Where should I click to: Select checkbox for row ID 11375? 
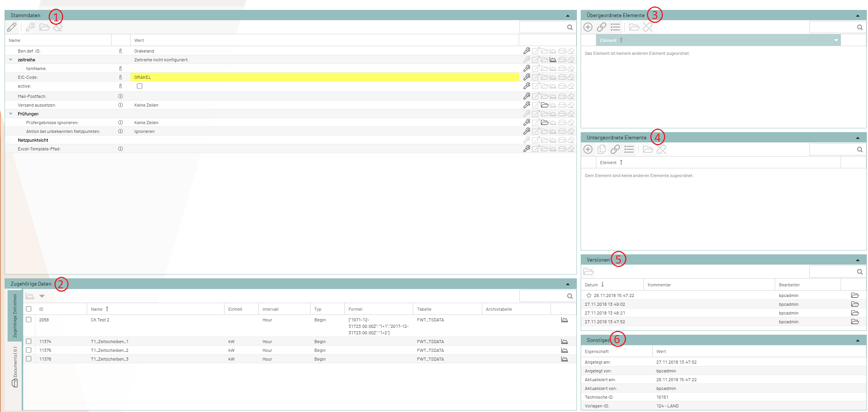coord(29,350)
